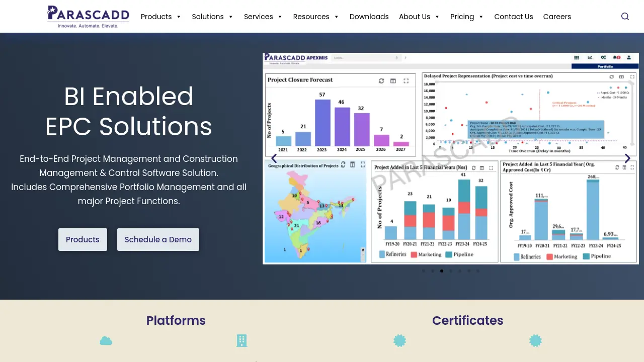Open the site search magnifier icon
The height and width of the screenshot is (362, 644).
(x=625, y=17)
